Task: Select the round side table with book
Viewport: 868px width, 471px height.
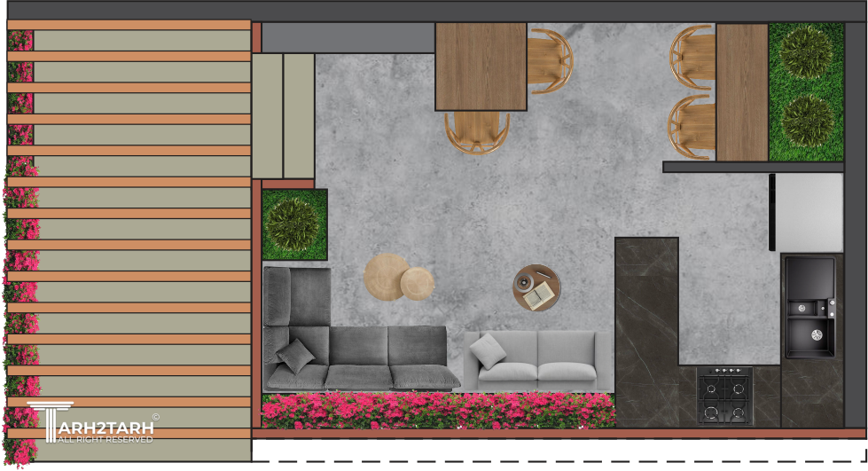Action: pyautogui.click(x=536, y=288)
